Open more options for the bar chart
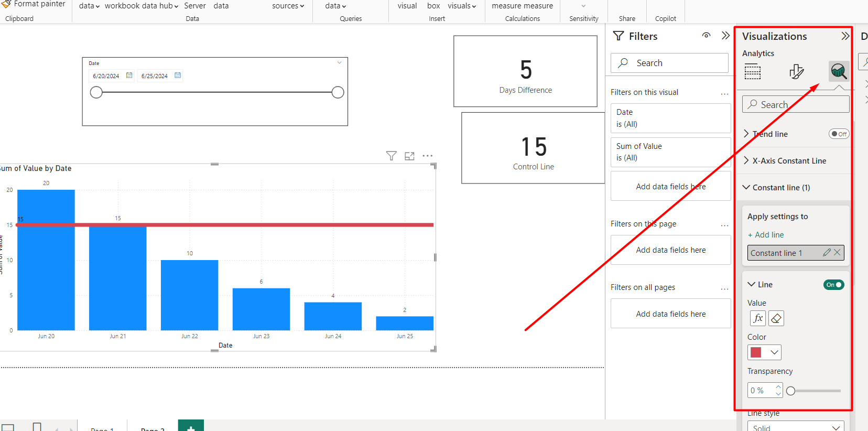This screenshot has width=868, height=431. pos(428,156)
